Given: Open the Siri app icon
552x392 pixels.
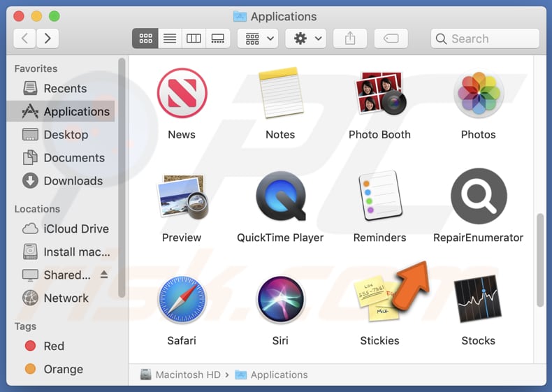Looking at the screenshot, I should coord(281,299).
